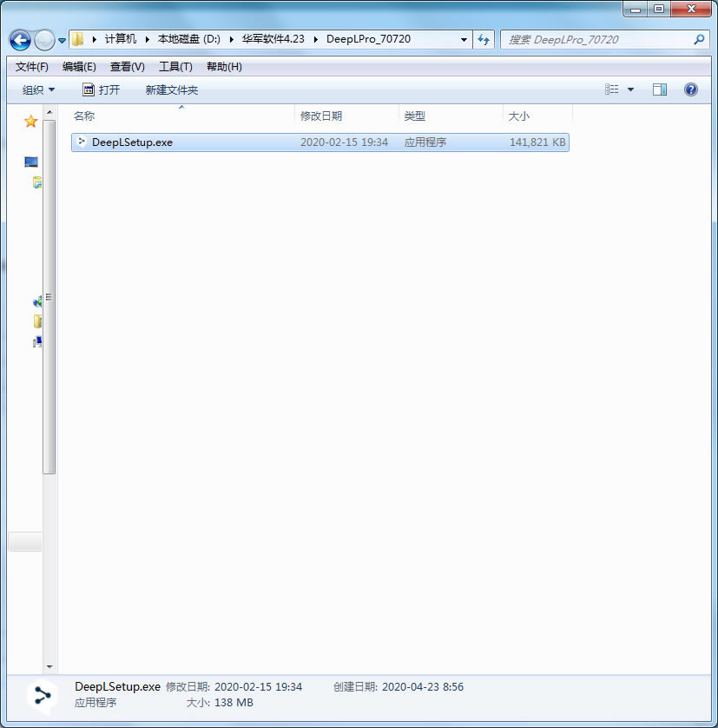Click computer icon in navigation pane
This screenshot has height=728, width=718.
37,342
